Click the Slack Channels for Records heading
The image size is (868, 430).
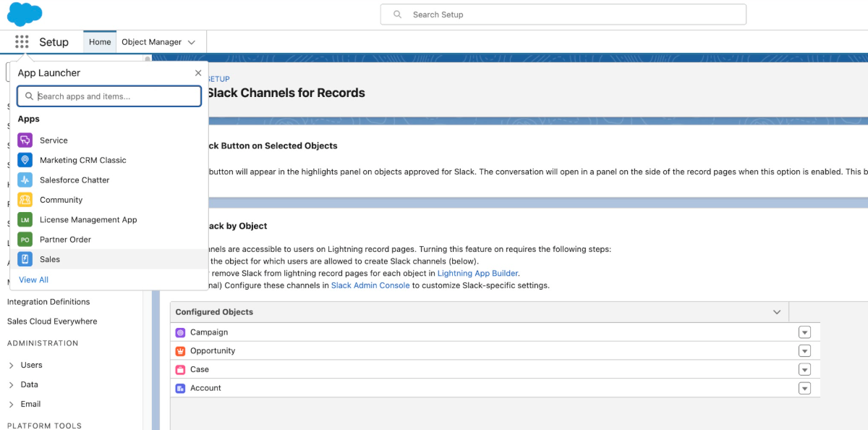coord(286,93)
